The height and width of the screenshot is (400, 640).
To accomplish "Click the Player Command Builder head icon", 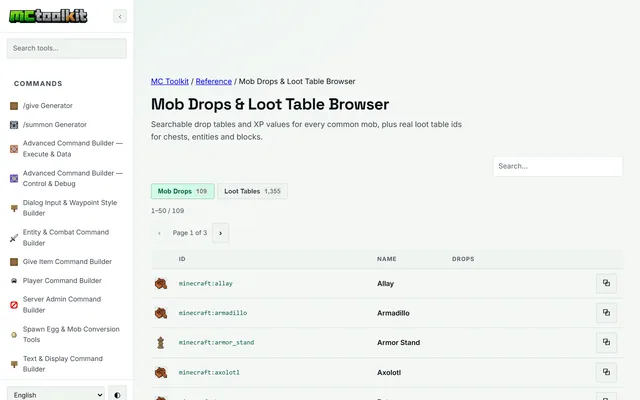I will (x=14, y=281).
